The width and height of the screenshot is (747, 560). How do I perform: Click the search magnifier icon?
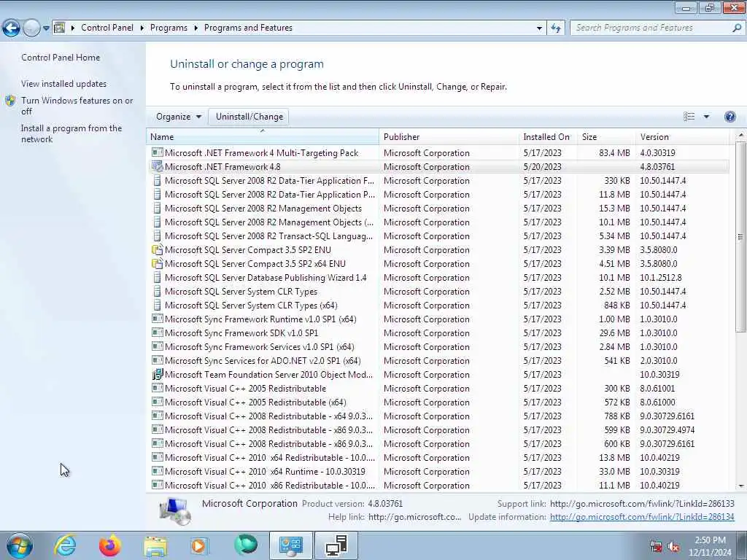coord(737,28)
